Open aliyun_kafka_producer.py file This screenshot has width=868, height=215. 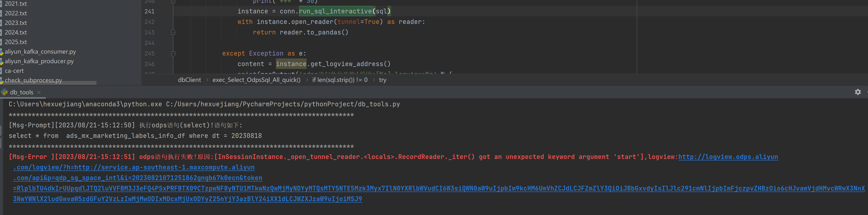click(x=39, y=61)
